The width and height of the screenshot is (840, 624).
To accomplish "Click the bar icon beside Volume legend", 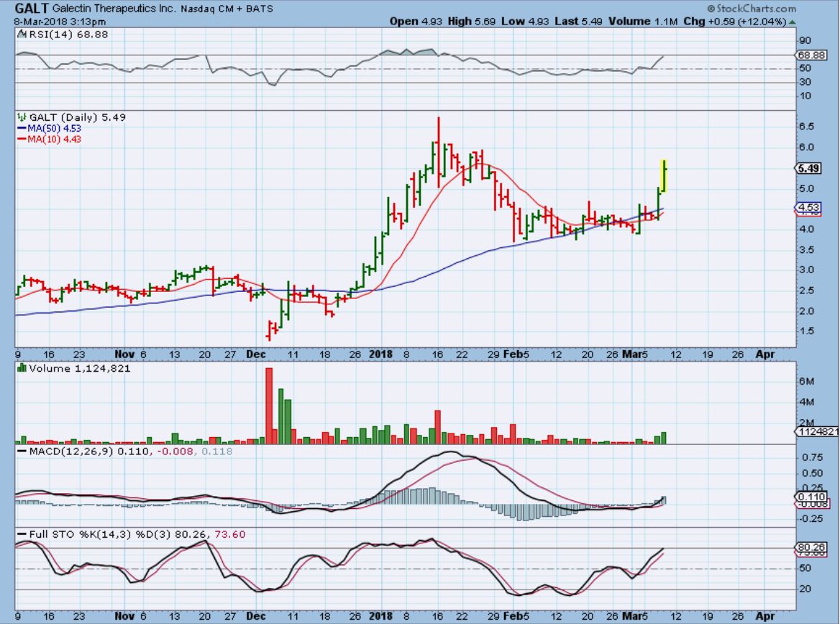I will 22,369.
